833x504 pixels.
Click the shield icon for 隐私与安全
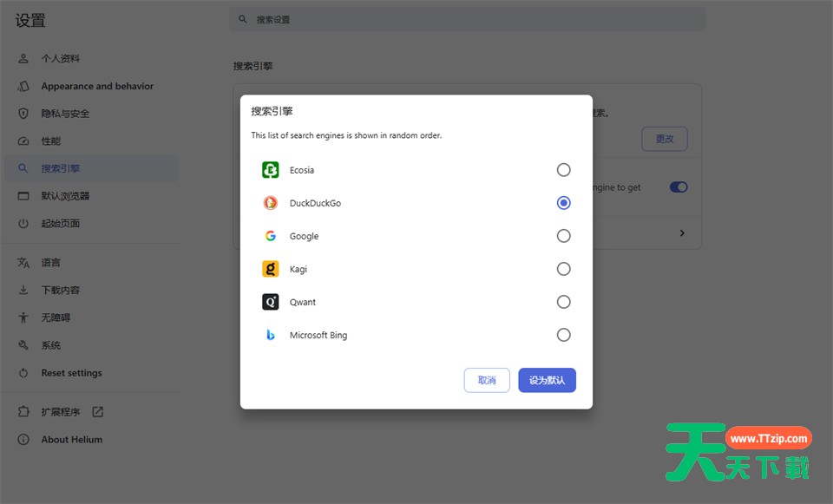pyautogui.click(x=23, y=114)
